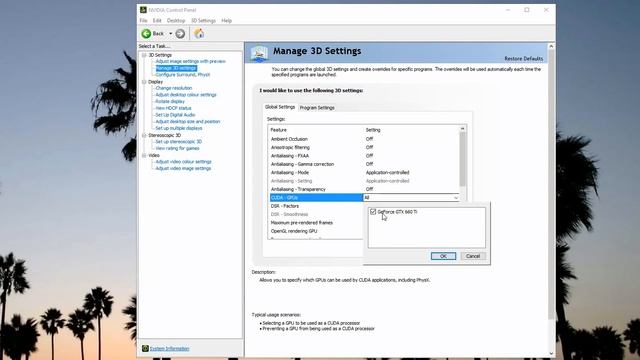Open Adjust desktop colour settings

[186, 95]
